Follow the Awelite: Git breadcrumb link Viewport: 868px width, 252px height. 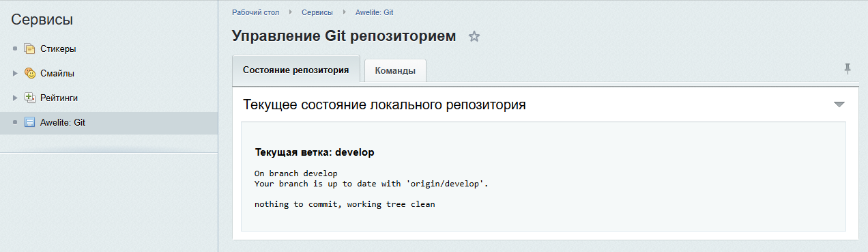(x=374, y=12)
